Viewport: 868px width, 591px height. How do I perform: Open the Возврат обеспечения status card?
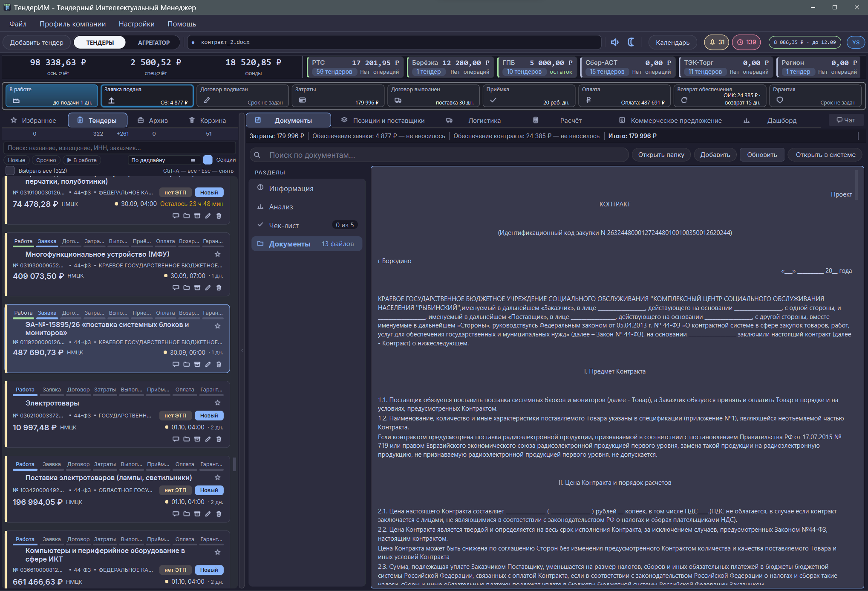pos(719,96)
